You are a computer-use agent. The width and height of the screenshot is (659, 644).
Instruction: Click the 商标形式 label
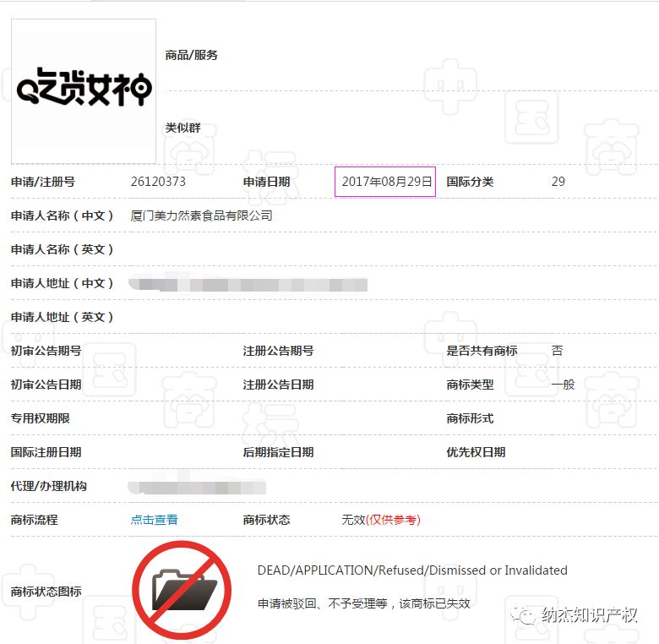click(x=470, y=418)
